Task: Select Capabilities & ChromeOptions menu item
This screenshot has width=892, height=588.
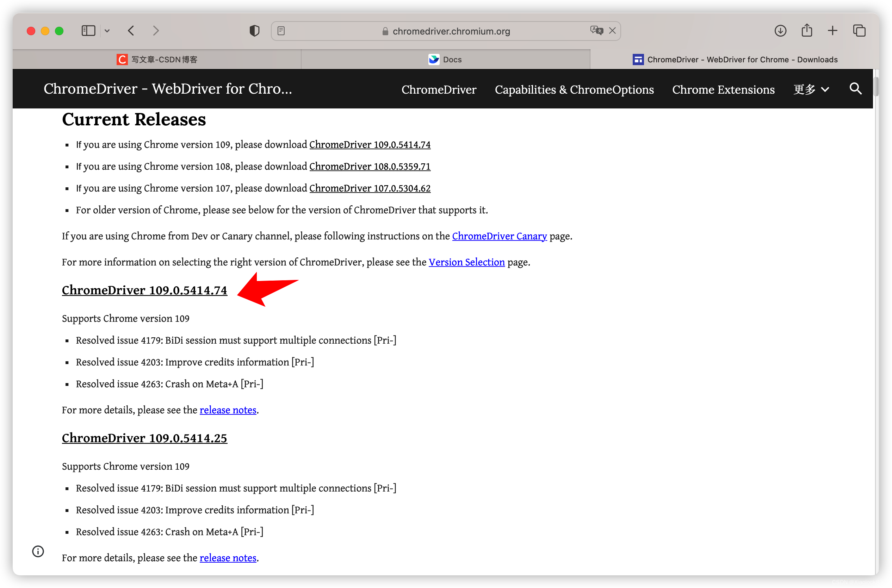Action: point(574,89)
